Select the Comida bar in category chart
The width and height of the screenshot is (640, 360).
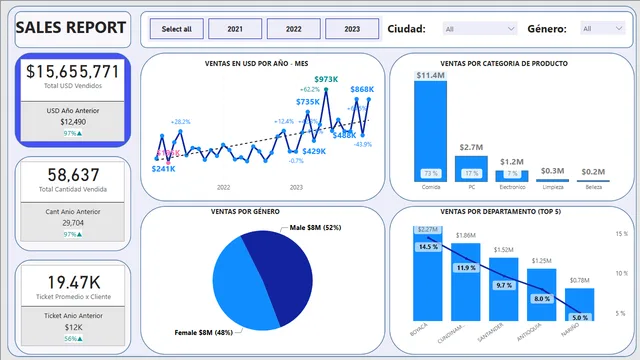(x=430, y=131)
